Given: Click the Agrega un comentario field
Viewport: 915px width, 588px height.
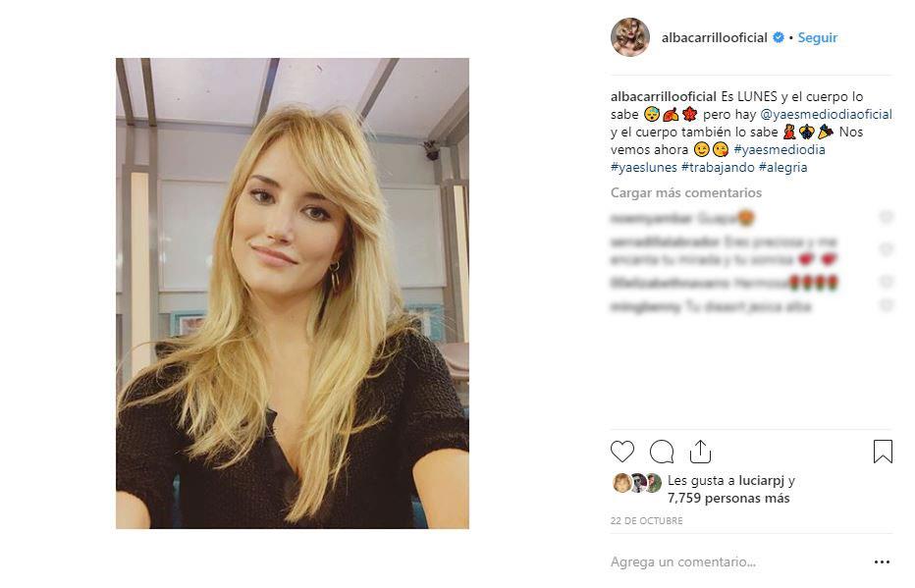Looking at the screenshot, I should click(735, 562).
